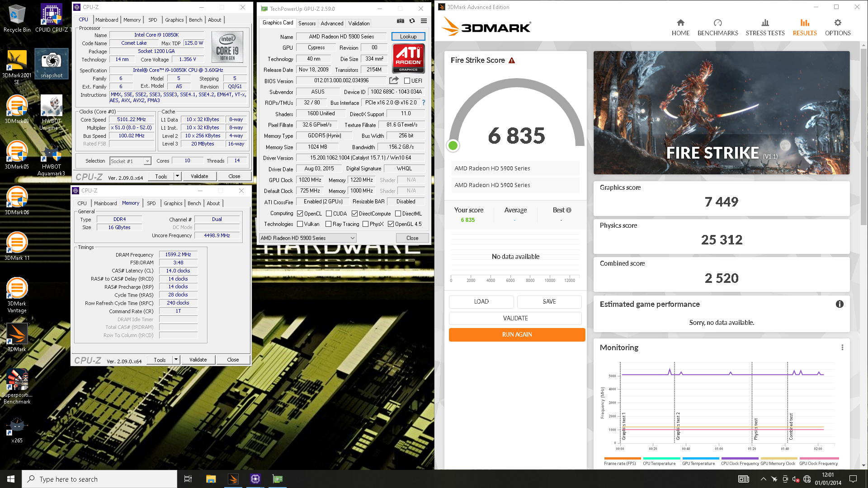The height and width of the screenshot is (488, 868).
Task: Click estimated game performance info icon
Action: click(840, 304)
